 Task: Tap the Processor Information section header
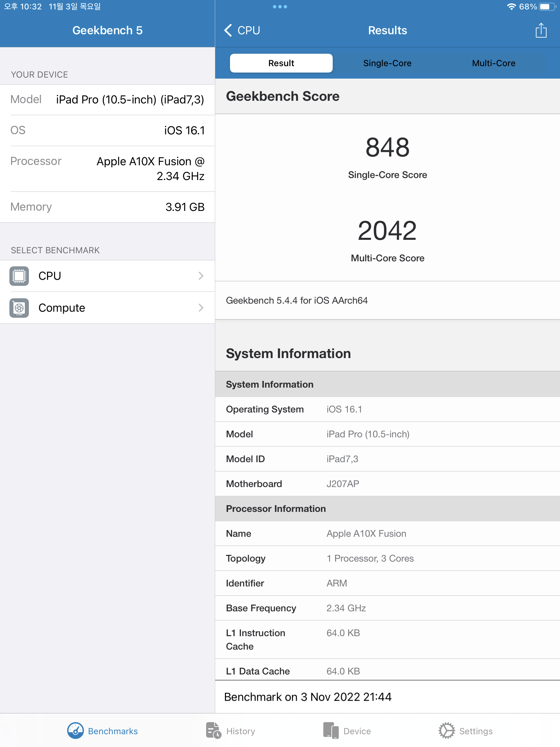pos(387,509)
